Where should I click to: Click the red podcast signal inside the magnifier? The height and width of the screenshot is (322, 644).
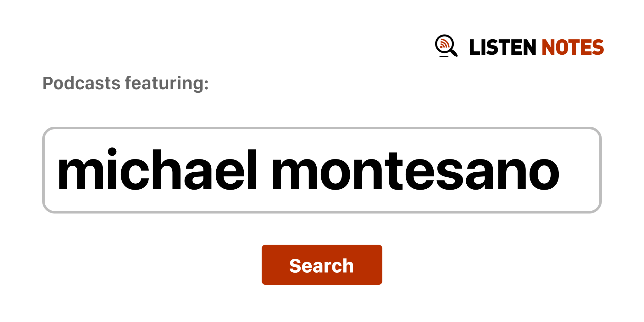pos(444,44)
